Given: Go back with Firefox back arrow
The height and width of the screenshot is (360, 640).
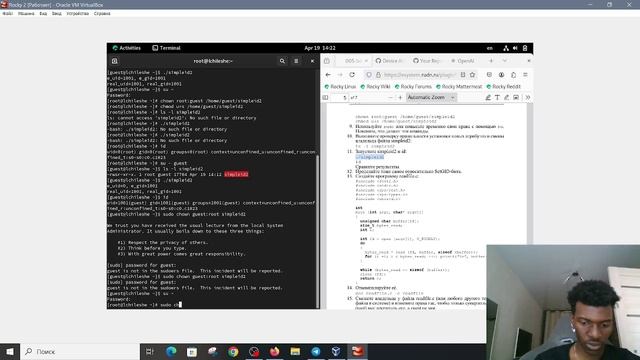Looking at the screenshot, I should coord(328,75).
